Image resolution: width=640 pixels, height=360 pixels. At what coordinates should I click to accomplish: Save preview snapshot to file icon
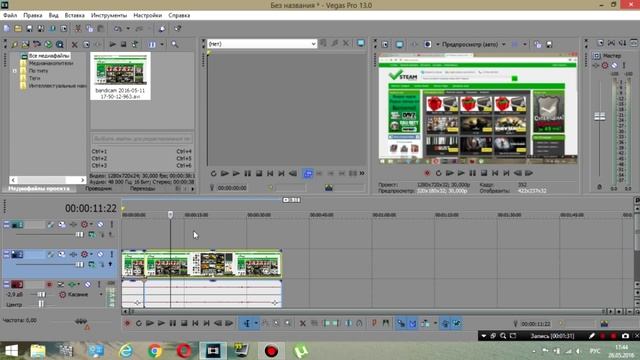point(549,44)
